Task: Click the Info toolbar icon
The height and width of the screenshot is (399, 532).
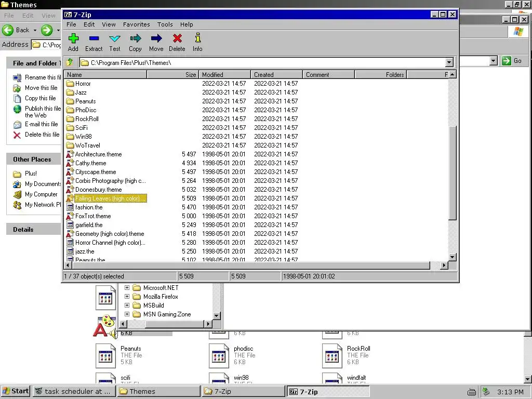Action: point(198,38)
